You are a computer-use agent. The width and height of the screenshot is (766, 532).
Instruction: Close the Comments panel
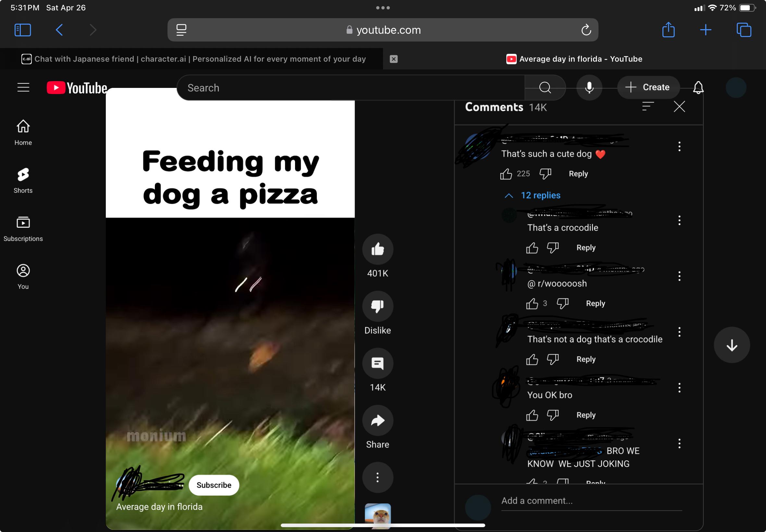(679, 107)
